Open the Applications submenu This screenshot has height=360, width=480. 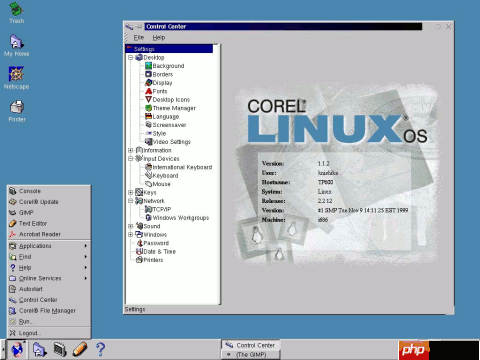point(49,246)
